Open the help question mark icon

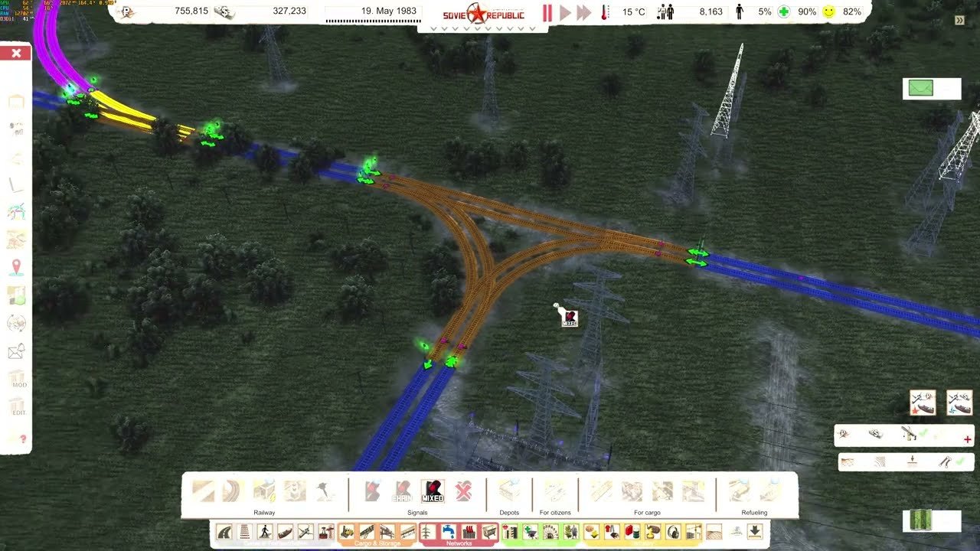[22, 439]
